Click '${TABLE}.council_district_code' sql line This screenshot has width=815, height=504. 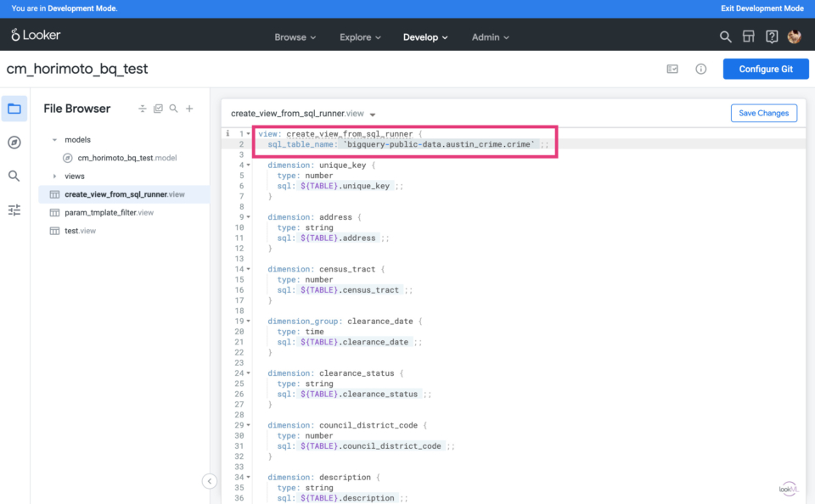pos(366,445)
